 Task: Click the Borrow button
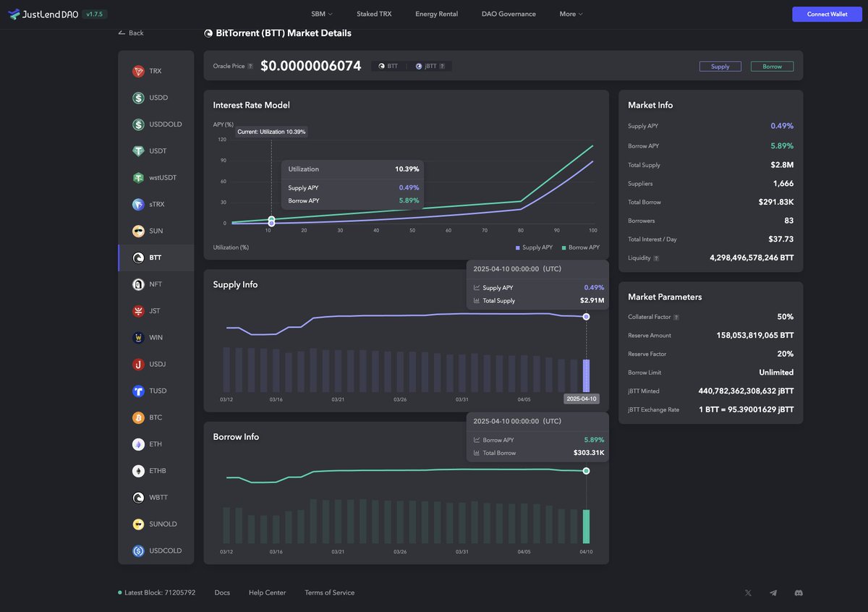point(772,66)
